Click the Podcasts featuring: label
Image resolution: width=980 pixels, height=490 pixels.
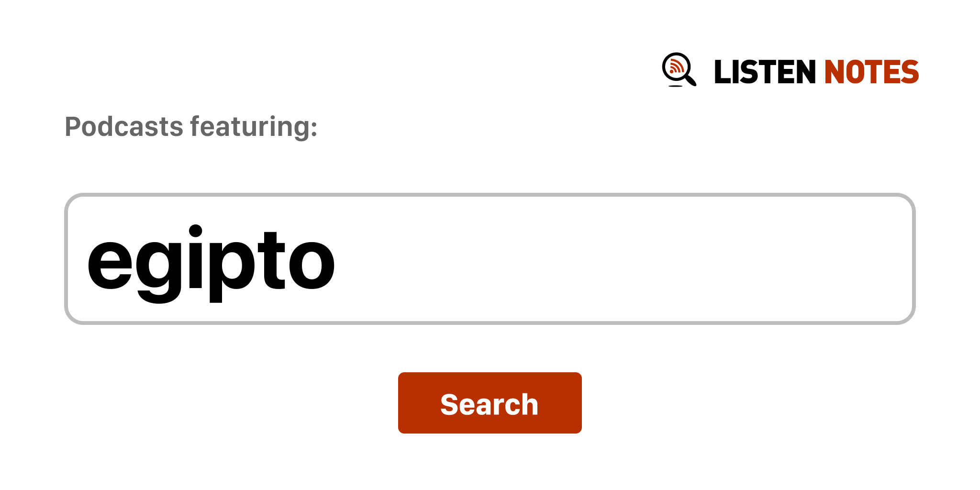click(x=191, y=127)
